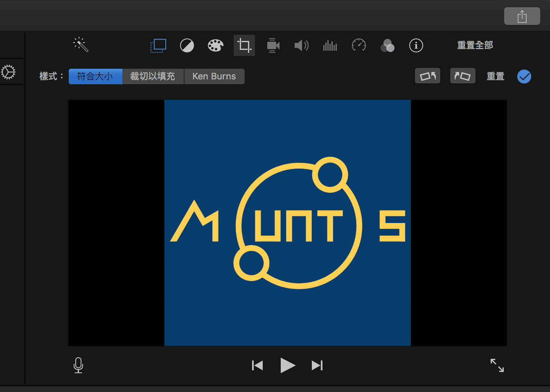The width and height of the screenshot is (550, 392).
Task: Open the speed gauge tool
Action: click(359, 45)
